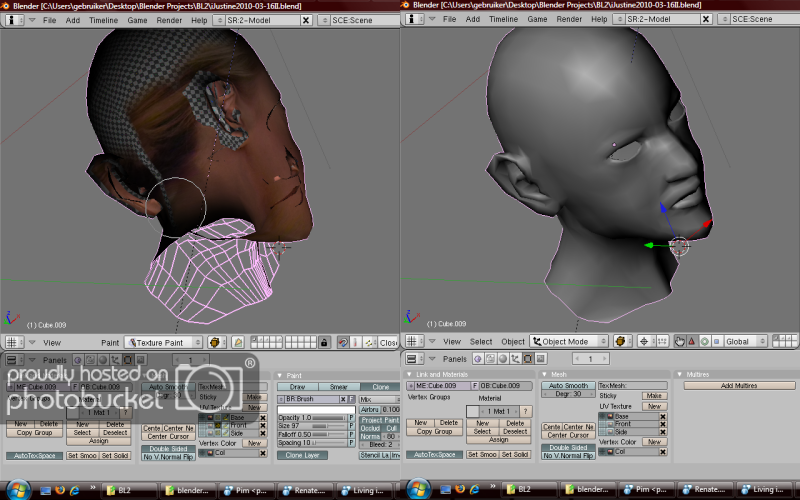Toggle pressure P button beside Opacity slider
800x500 pixels.
click(351, 417)
